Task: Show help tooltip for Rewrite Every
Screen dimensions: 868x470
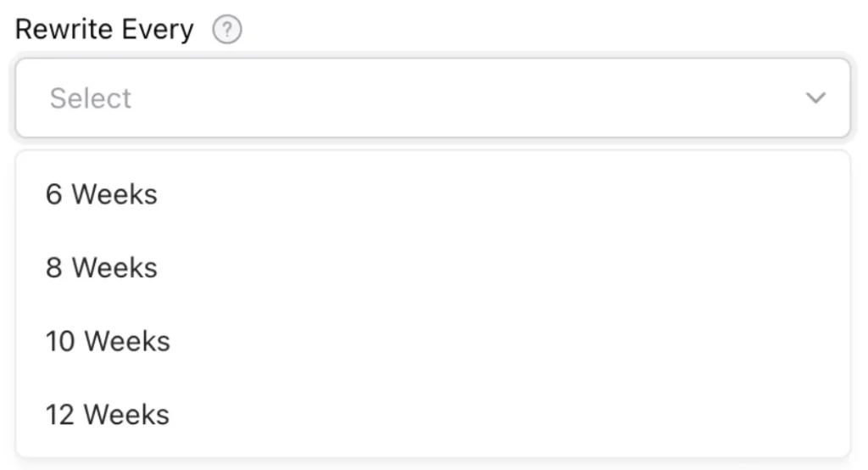Action: pos(227,31)
